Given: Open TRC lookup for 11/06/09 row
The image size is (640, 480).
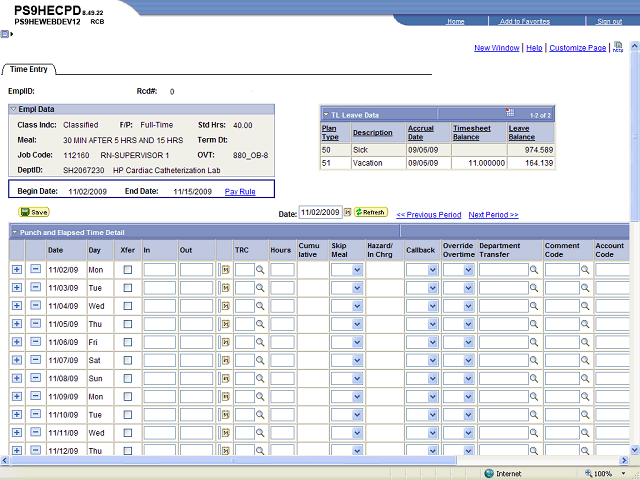Looking at the screenshot, I should pos(260,342).
